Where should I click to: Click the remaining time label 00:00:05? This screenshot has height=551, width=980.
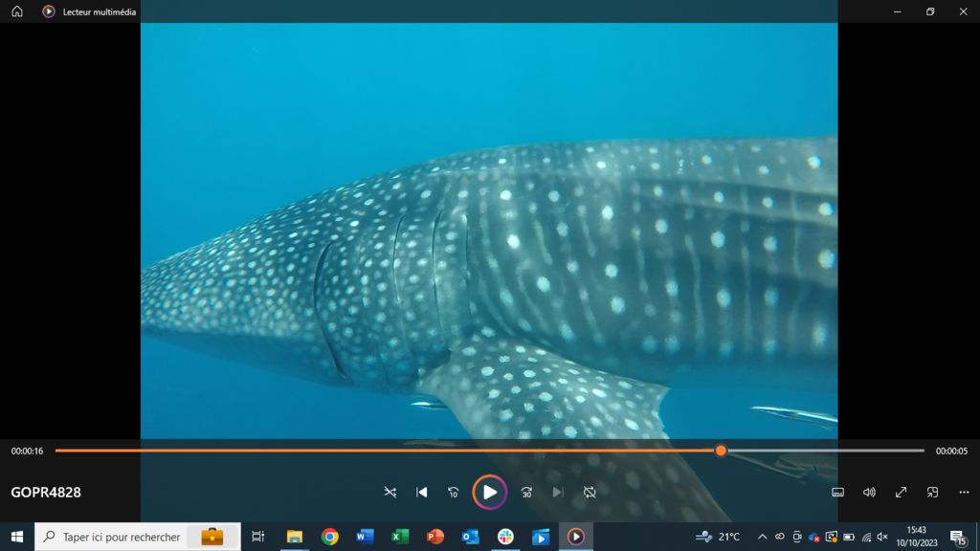pos(951,452)
